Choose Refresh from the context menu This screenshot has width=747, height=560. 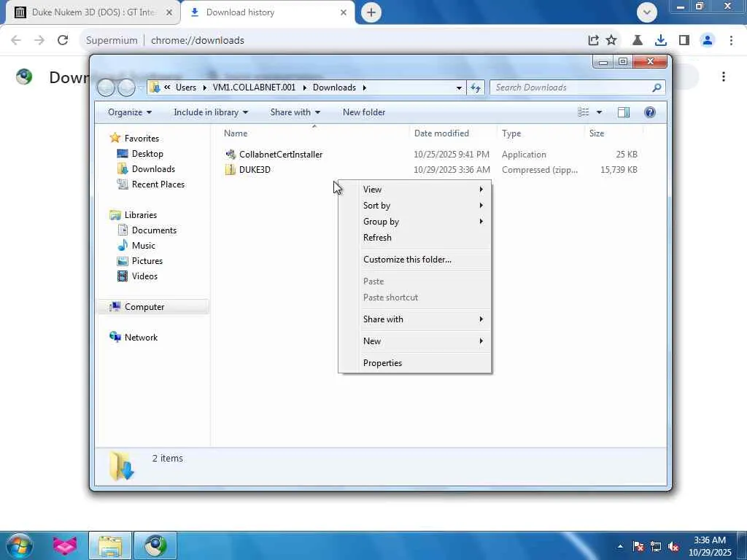414,238
